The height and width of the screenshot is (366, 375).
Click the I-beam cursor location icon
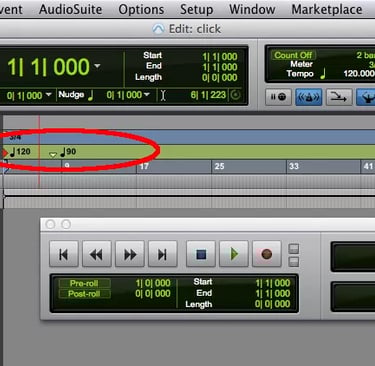tap(163, 95)
